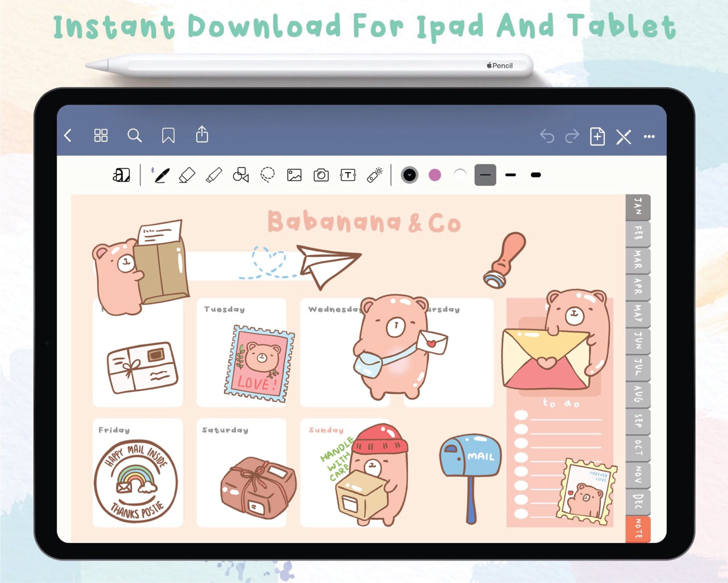Select the Eraser tool
The image size is (728, 583).
(187, 175)
